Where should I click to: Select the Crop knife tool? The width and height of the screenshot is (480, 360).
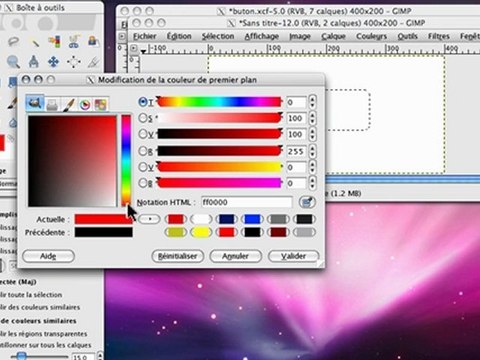pyautogui.click(x=94, y=61)
